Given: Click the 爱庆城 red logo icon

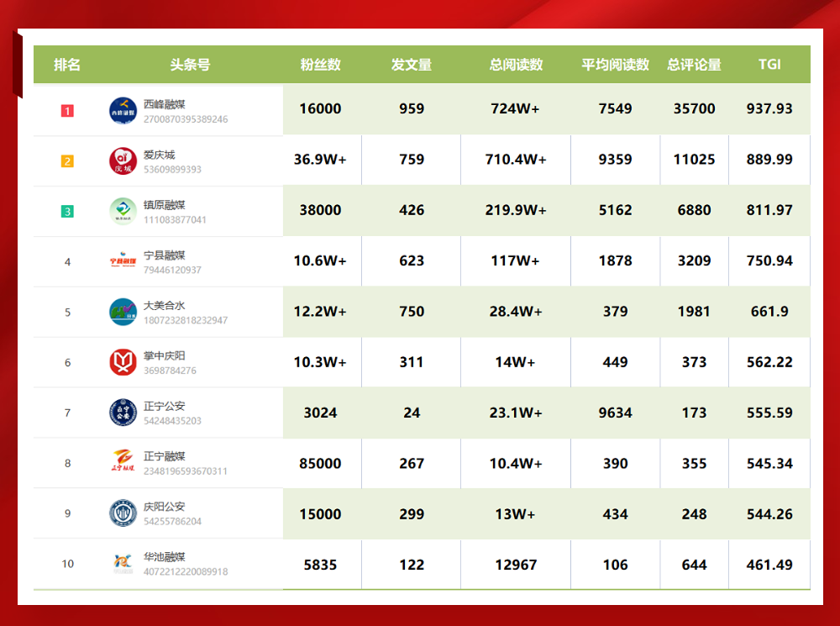Looking at the screenshot, I should coord(123,160).
